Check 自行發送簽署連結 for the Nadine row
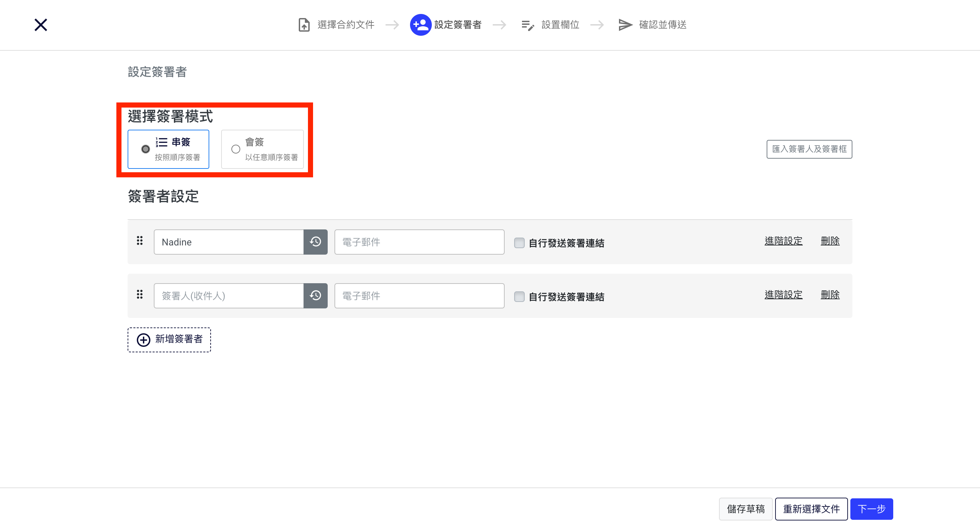The image size is (980, 530). 519,243
